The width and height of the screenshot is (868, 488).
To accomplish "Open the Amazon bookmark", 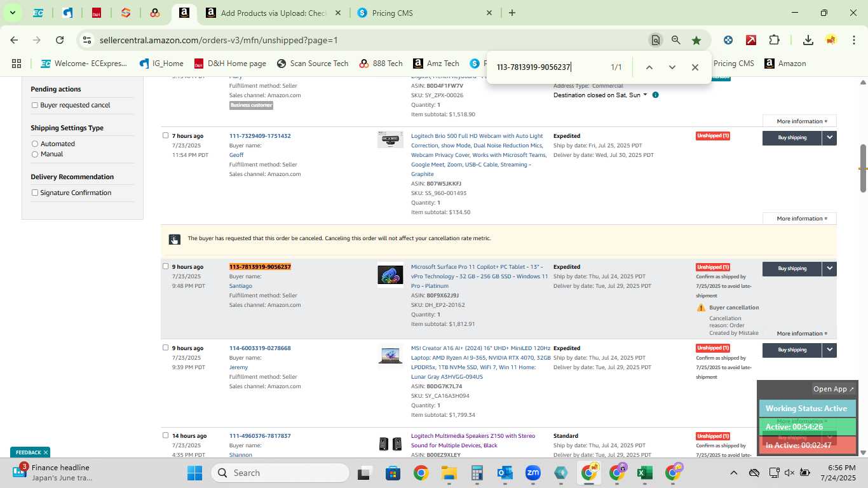I will coord(785,64).
